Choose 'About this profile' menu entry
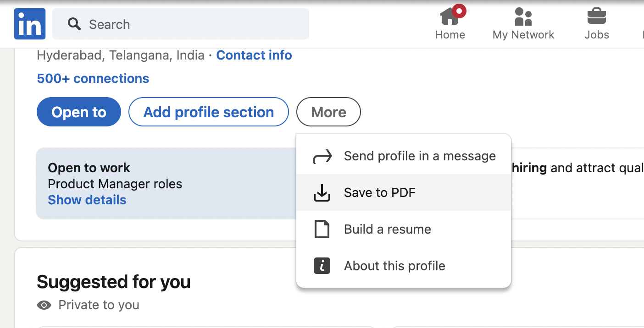644x328 pixels. point(394,266)
